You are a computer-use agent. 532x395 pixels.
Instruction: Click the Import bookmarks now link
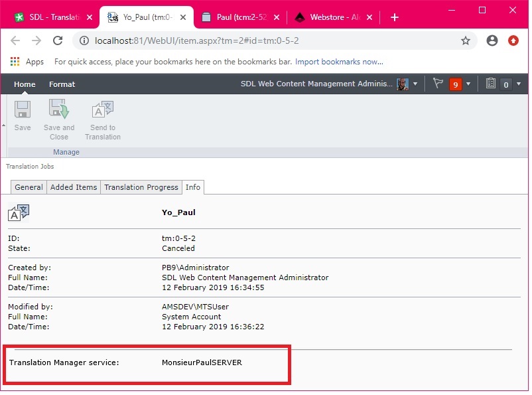[x=339, y=62]
